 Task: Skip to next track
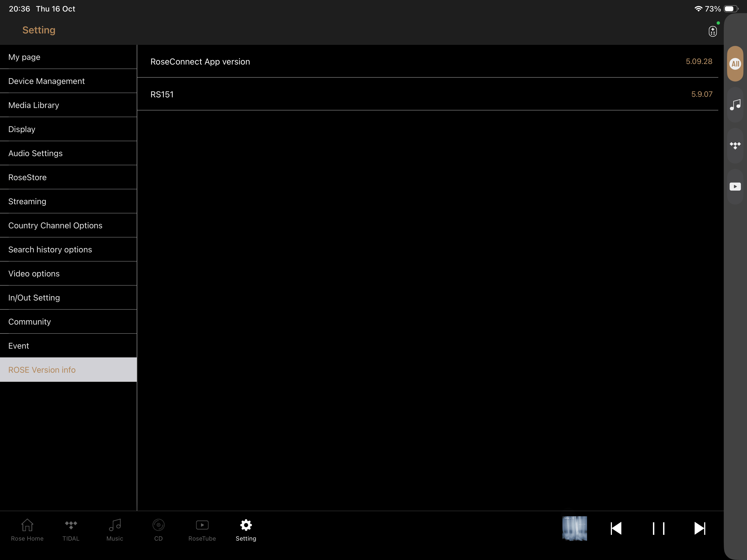pyautogui.click(x=699, y=528)
